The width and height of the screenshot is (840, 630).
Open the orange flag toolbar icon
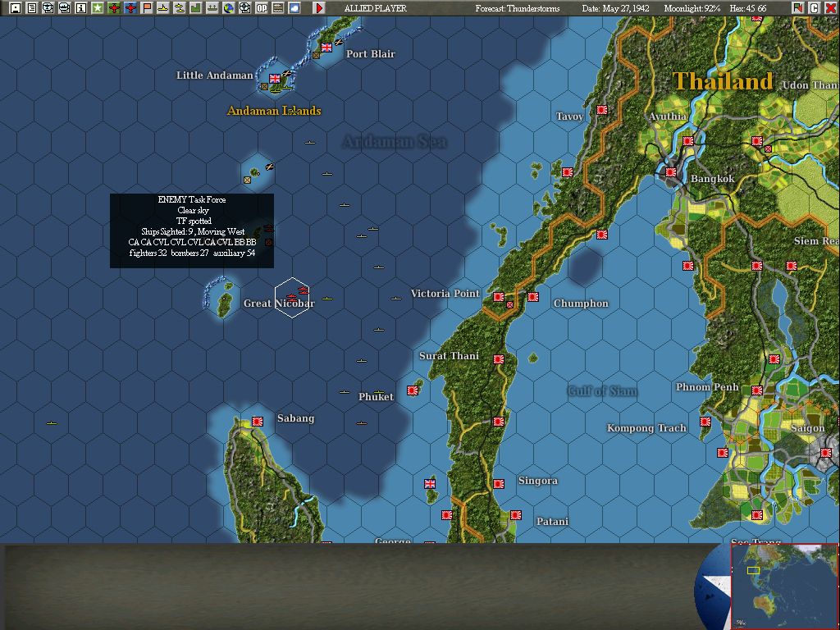(146, 8)
